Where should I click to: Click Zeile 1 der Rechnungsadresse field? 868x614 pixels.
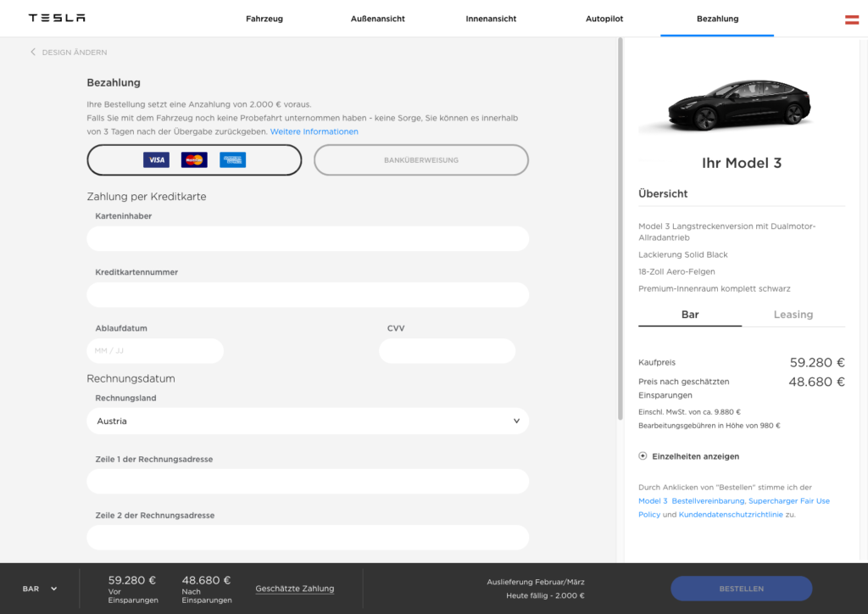pos(308,481)
